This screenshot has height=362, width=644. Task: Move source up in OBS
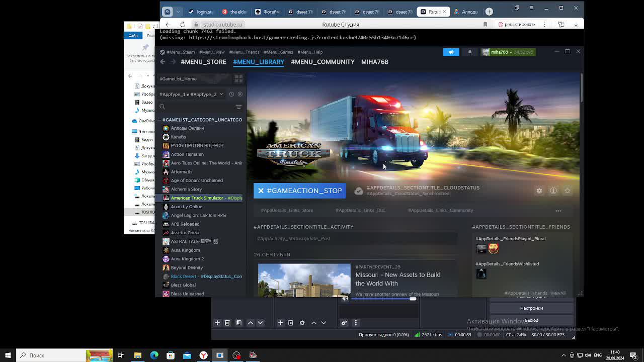(x=314, y=323)
